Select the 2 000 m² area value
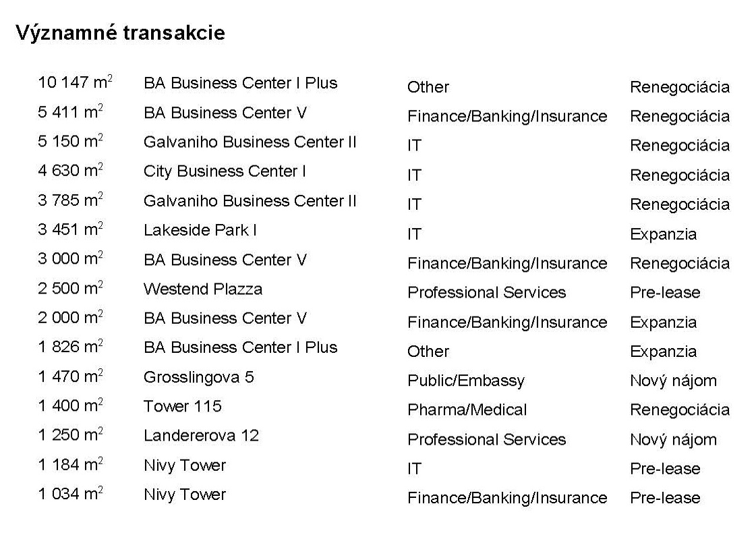Image resolution: width=756 pixels, height=533 pixels. (x=70, y=317)
